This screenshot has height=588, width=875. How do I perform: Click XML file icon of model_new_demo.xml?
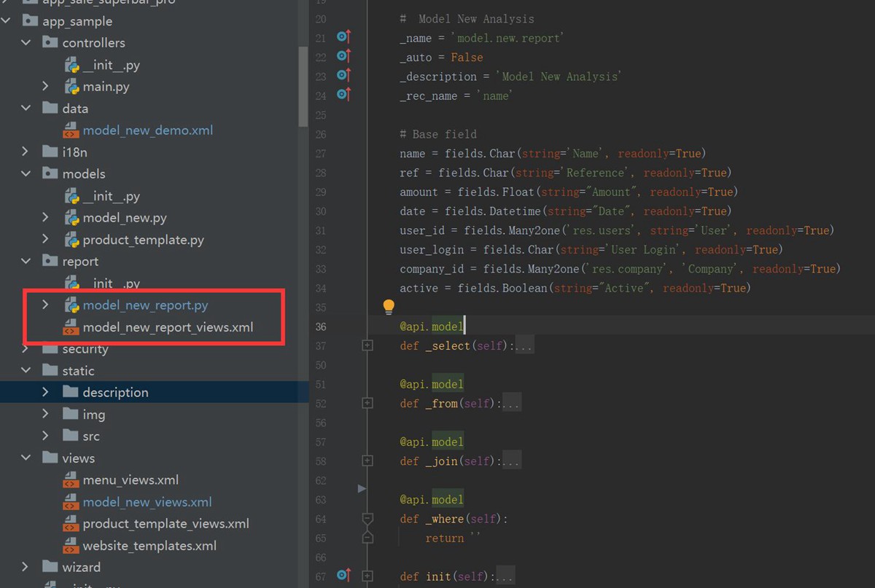click(71, 130)
